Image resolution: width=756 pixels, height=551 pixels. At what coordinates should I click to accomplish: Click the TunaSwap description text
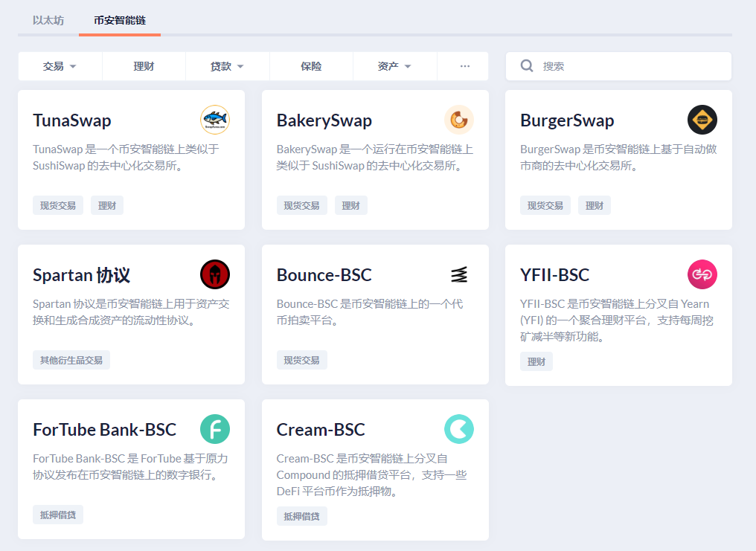pyautogui.click(x=126, y=158)
